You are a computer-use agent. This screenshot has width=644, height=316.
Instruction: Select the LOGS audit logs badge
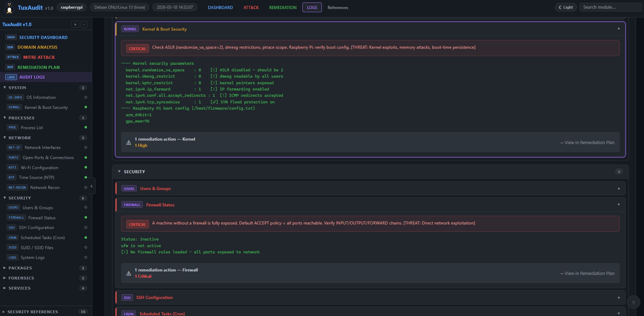tap(11, 77)
